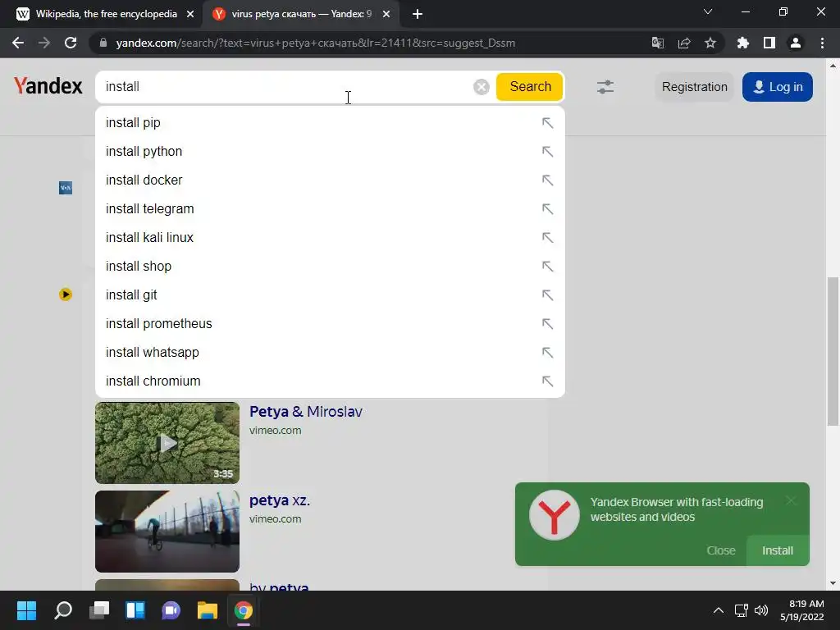Go back with browser back arrow
The height and width of the screenshot is (630, 840).
coord(18,43)
